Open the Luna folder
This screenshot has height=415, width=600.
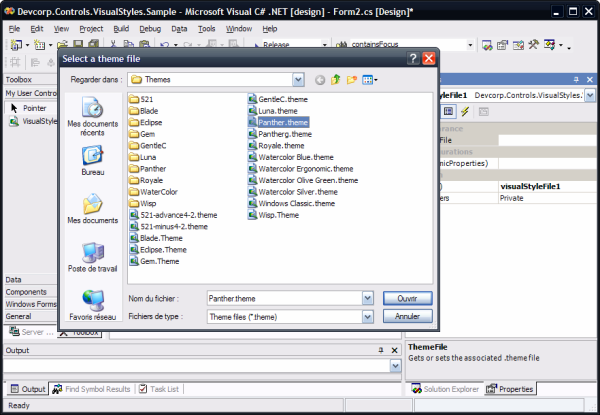(x=142, y=157)
